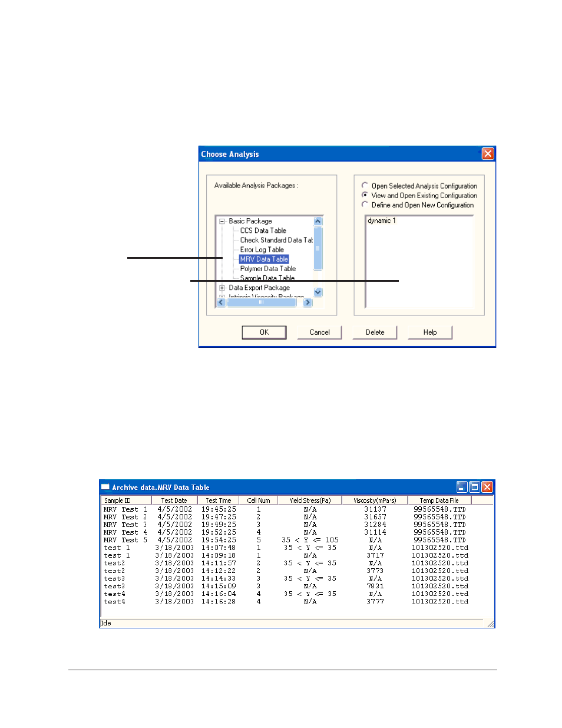562x728 pixels.
Task: Click the Viscosity(mPa·s) column header
Action: (375, 500)
